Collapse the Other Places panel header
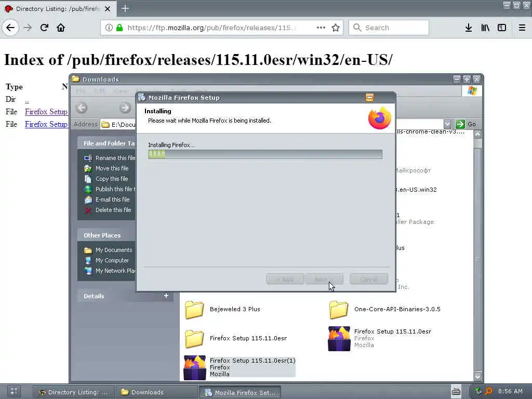532x399 pixels. click(x=107, y=235)
